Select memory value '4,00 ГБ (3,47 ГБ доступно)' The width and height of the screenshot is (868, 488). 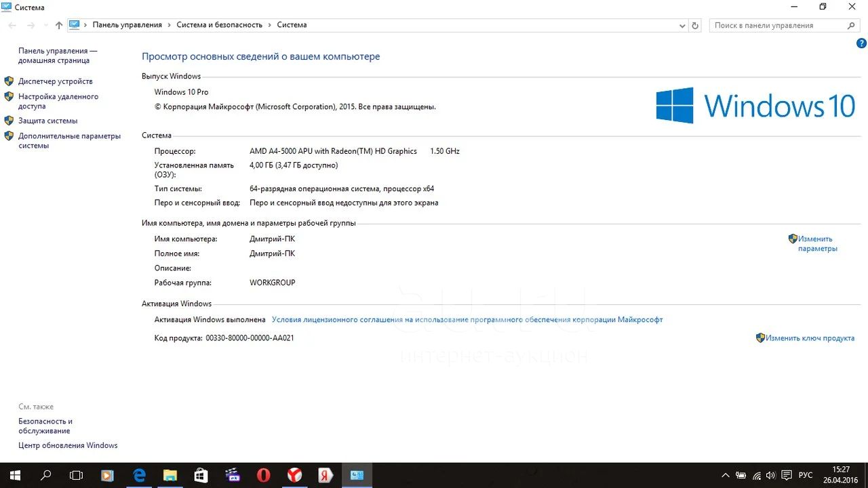coord(294,165)
